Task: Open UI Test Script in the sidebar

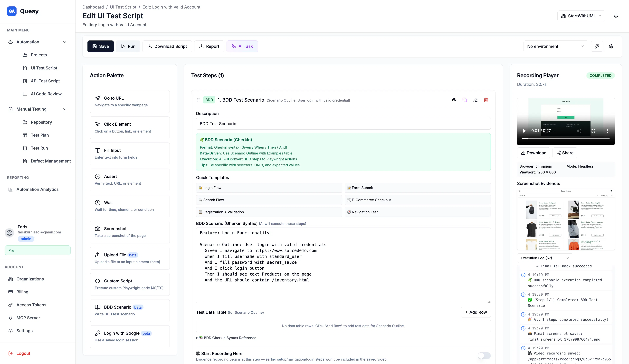Action: pyautogui.click(x=44, y=68)
